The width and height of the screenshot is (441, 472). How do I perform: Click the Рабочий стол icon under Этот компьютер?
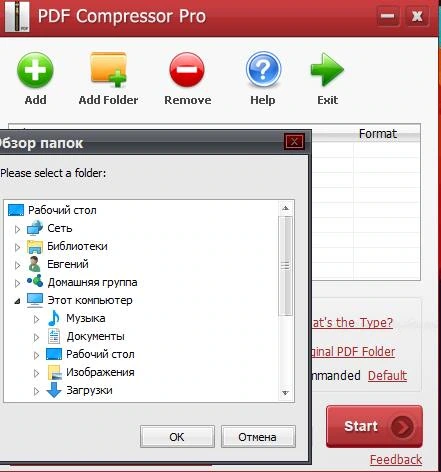pyautogui.click(x=54, y=354)
